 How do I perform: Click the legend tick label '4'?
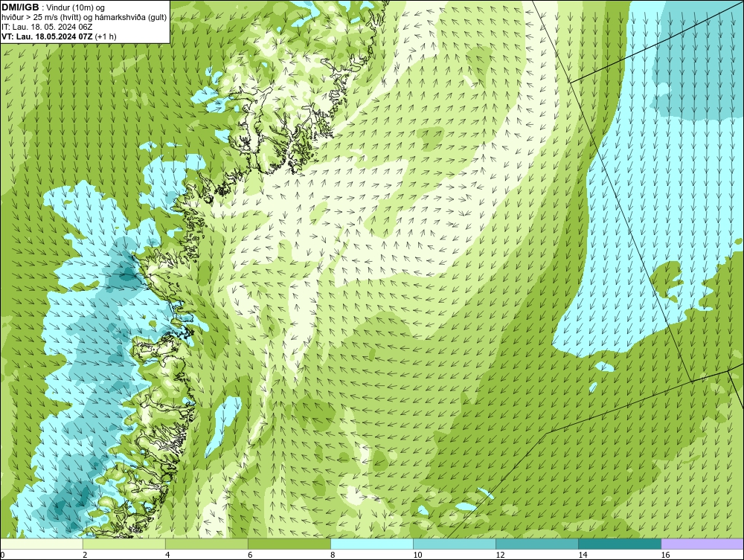pos(167,555)
